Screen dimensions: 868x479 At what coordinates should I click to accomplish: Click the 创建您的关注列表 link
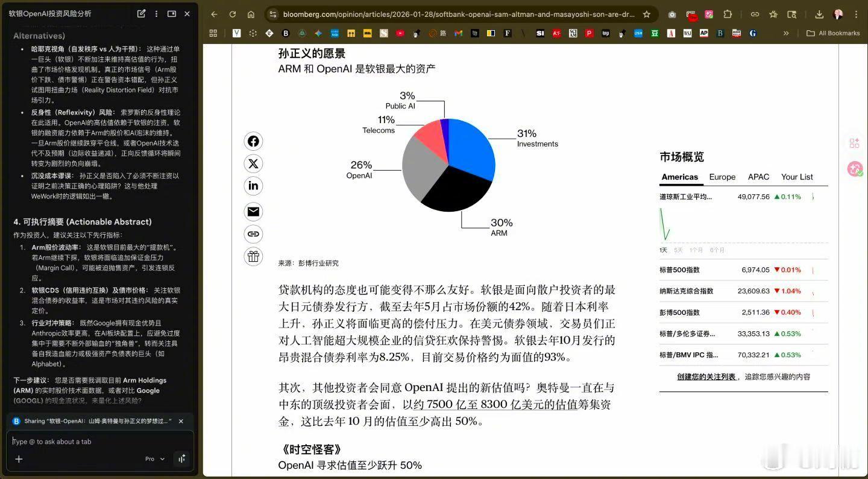click(709, 375)
